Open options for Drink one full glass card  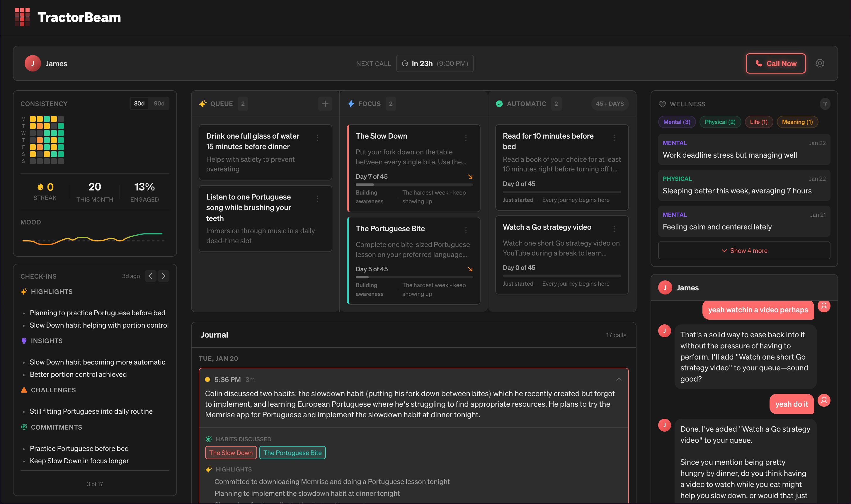point(317,137)
